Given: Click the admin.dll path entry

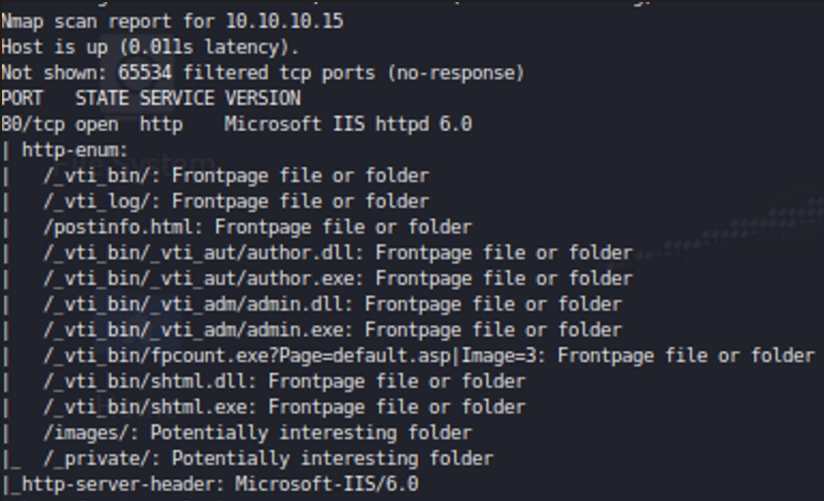Looking at the screenshot, I should (198, 304).
